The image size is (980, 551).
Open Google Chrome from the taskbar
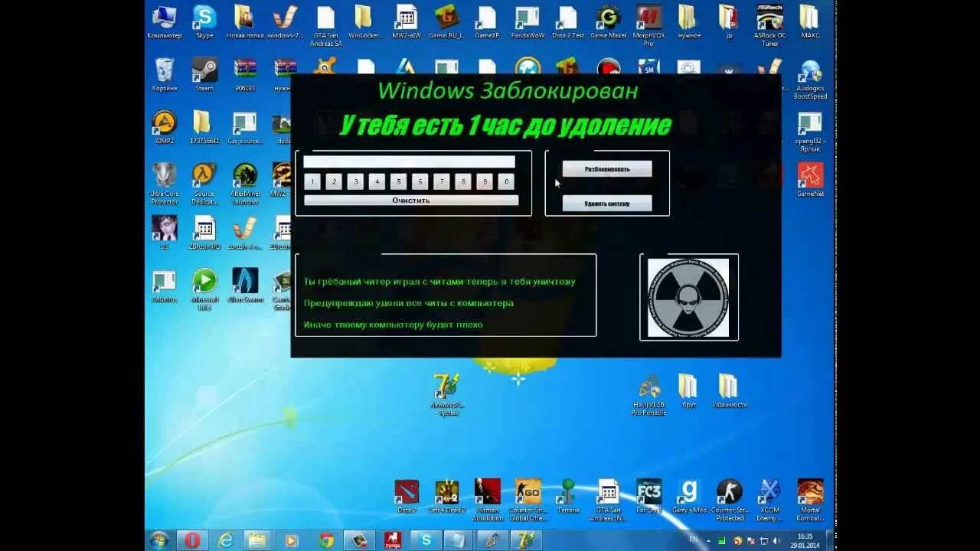click(326, 540)
